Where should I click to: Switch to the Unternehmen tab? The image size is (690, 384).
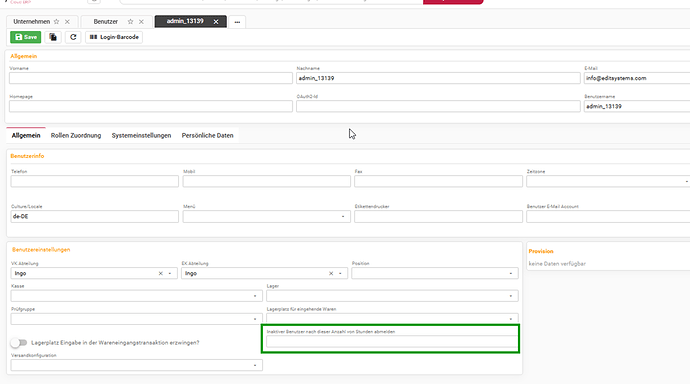[x=32, y=22]
